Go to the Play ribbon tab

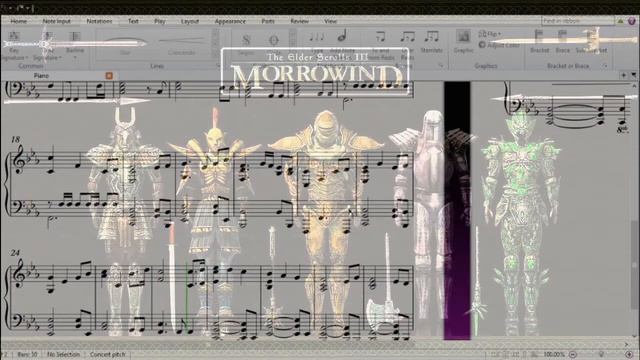(160, 21)
